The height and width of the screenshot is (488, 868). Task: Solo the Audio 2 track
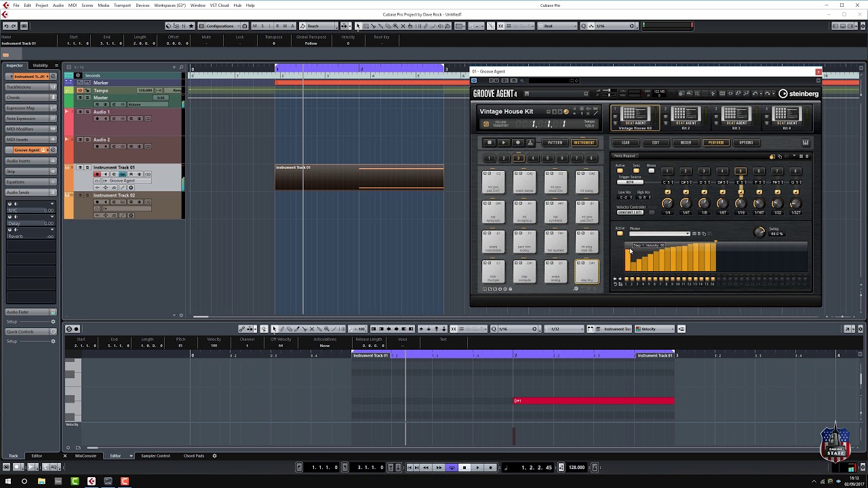[87, 140]
